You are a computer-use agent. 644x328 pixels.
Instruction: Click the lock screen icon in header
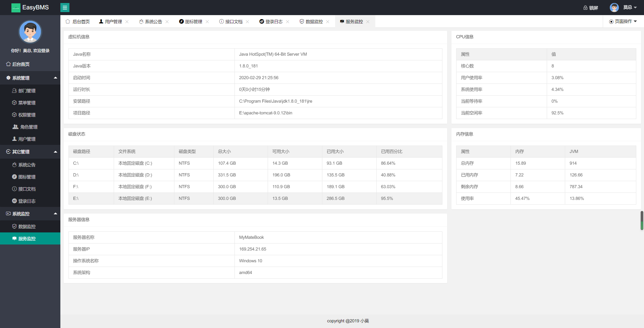point(585,8)
